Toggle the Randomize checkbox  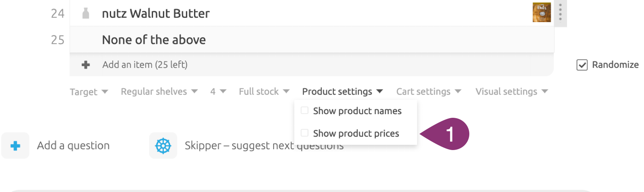click(582, 65)
